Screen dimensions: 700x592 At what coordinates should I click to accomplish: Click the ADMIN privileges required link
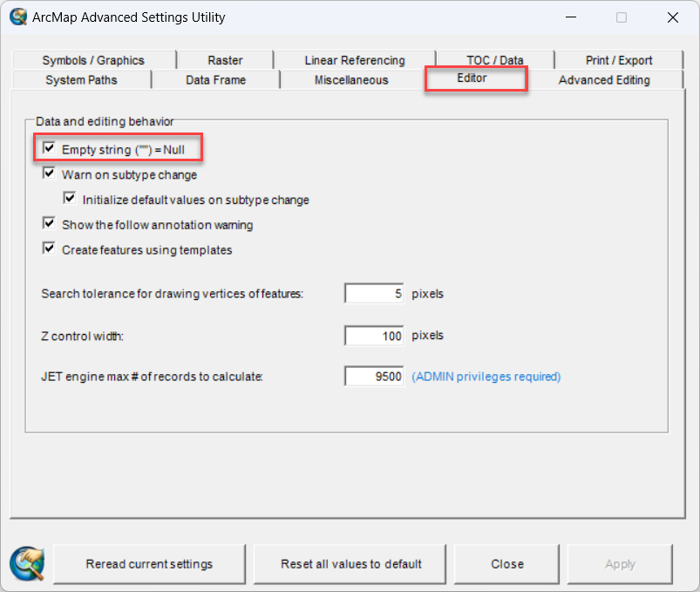486,376
